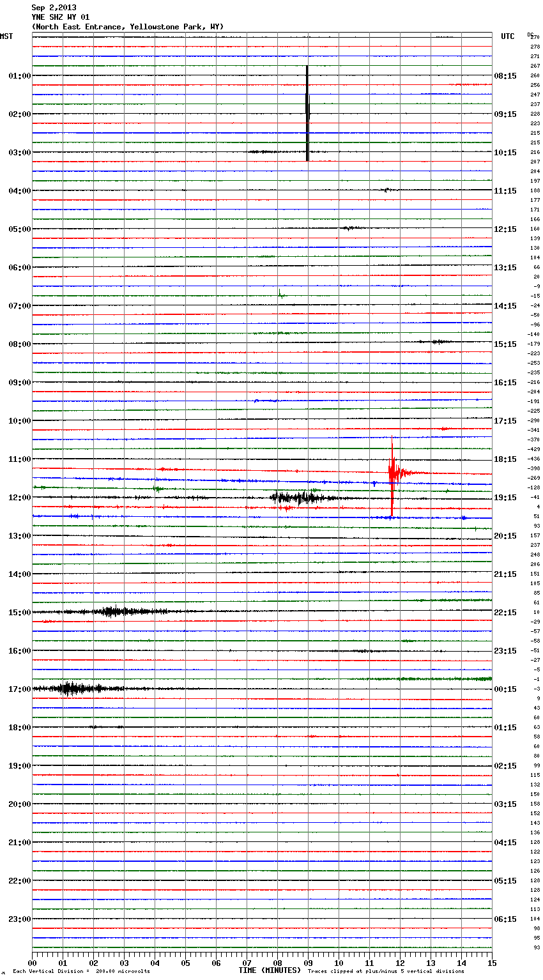Click the 18:15 UTC time label

click(x=505, y=459)
